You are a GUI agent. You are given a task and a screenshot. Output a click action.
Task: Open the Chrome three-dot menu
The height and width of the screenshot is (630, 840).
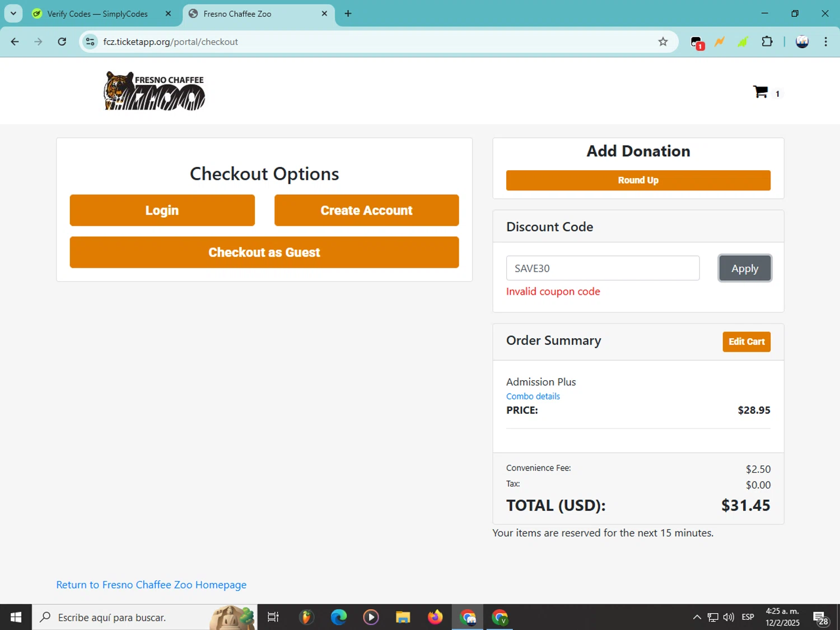click(x=825, y=41)
